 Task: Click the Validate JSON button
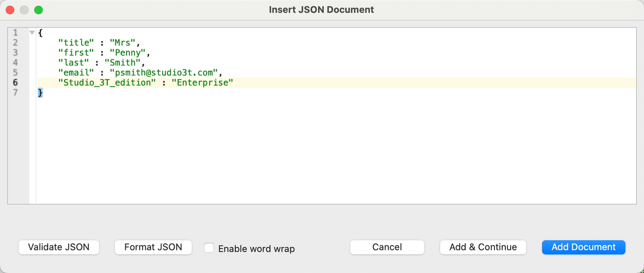[58, 247]
